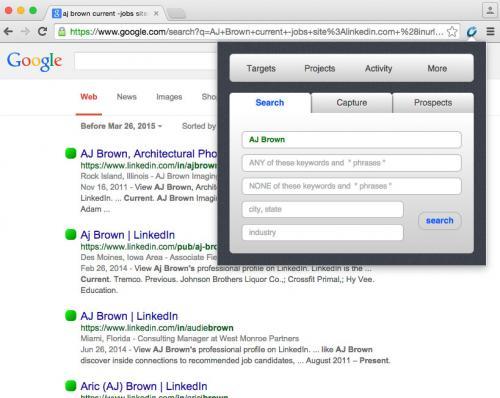Bookmark page with the star icon
500x398 pixels.
452,32
